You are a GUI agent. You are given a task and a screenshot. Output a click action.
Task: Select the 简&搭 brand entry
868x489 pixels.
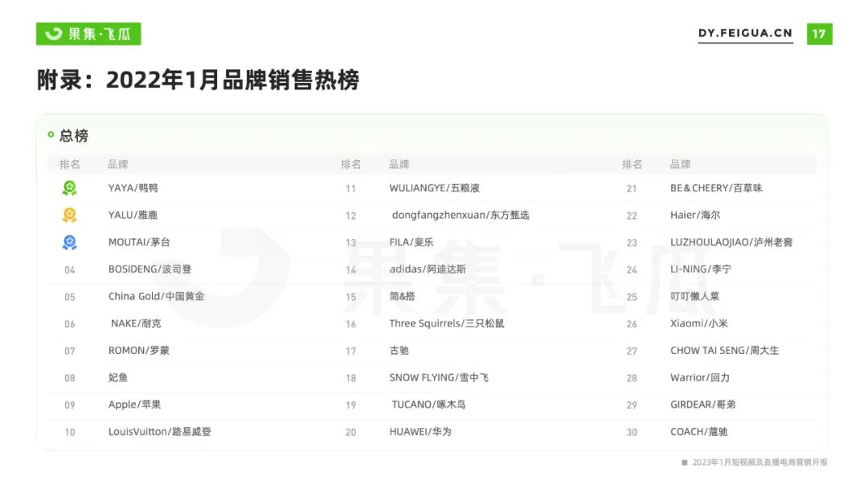click(x=402, y=296)
